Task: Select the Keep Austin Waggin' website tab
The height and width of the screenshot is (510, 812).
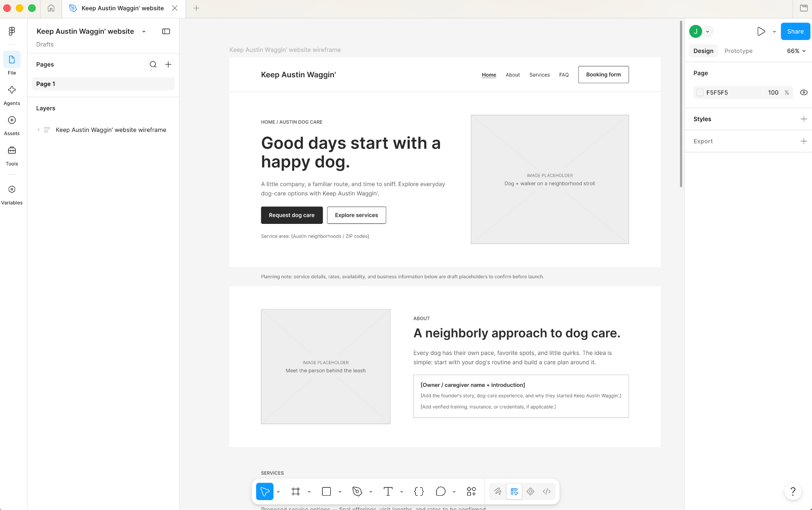Action: point(124,8)
